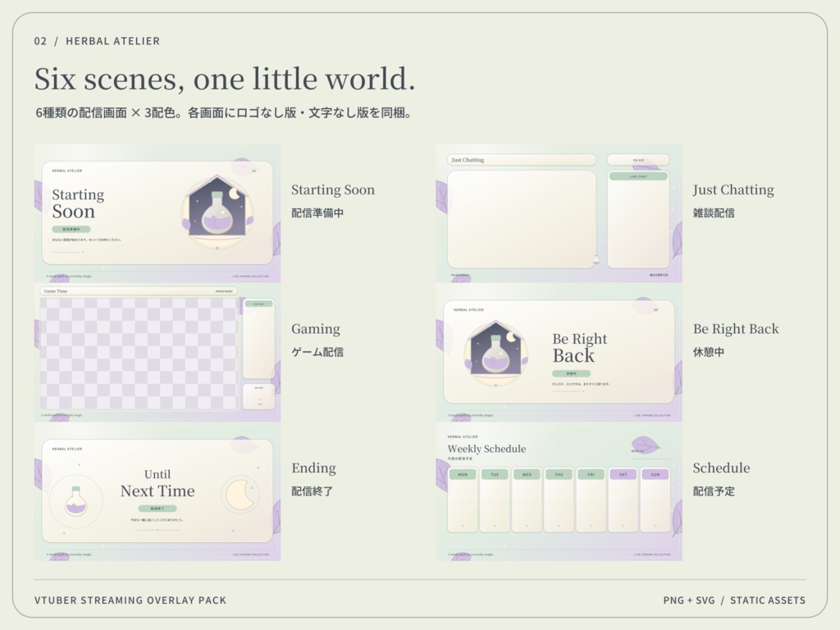Click the "Be Right Back" caption beside the thumbnail

[x=736, y=329]
